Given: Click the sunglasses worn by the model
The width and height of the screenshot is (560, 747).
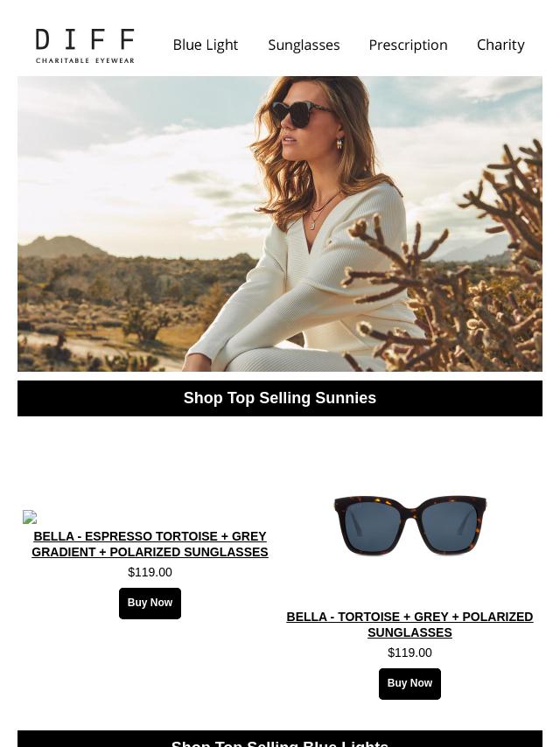Looking at the screenshot, I should pyautogui.click(x=301, y=114).
